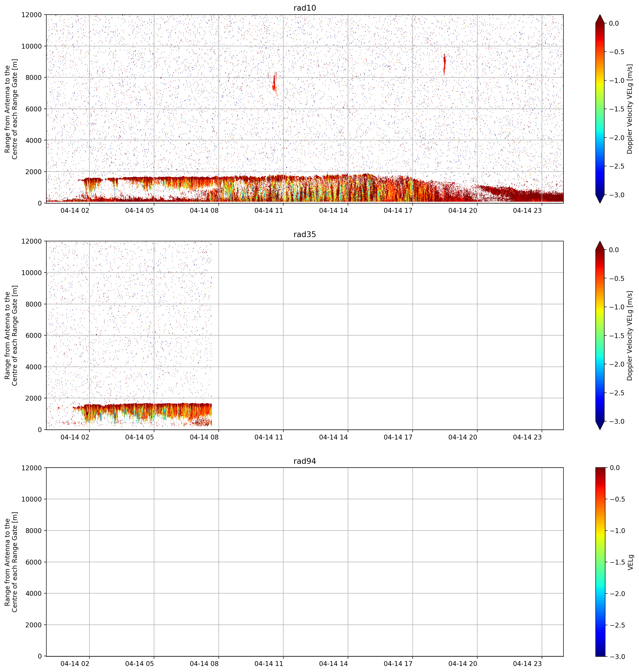Click the '−0.5' tick on the rad35 colorbar

pos(617,279)
